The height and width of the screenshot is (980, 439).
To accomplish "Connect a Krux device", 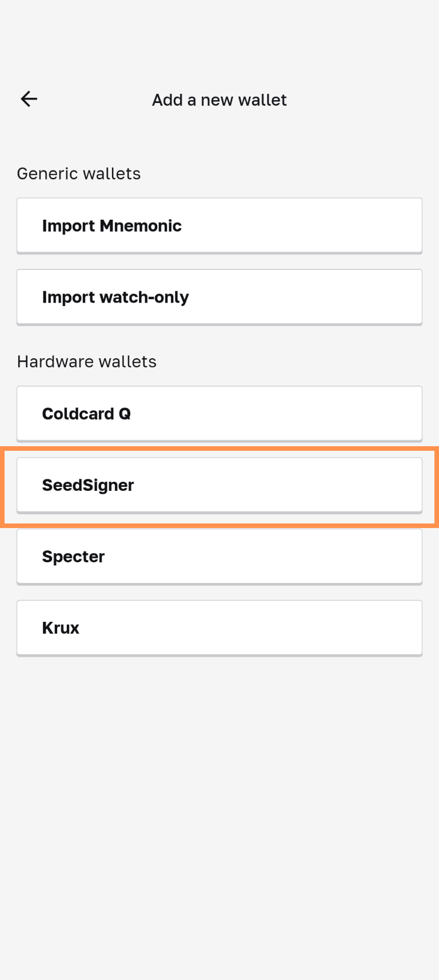I will [x=219, y=628].
